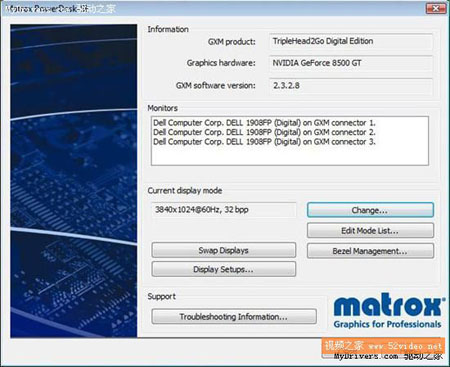450x367 pixels.
Task: Click the Graphics hardware field
Action: [351, 63]
